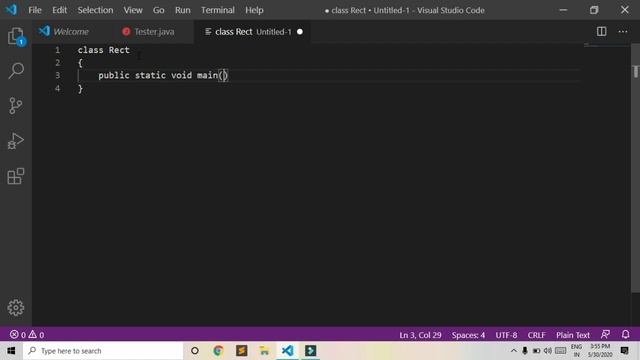Click the text 'class Rect' on line 1
Viewport: 640px width, 360px height.
pos(104,50)
